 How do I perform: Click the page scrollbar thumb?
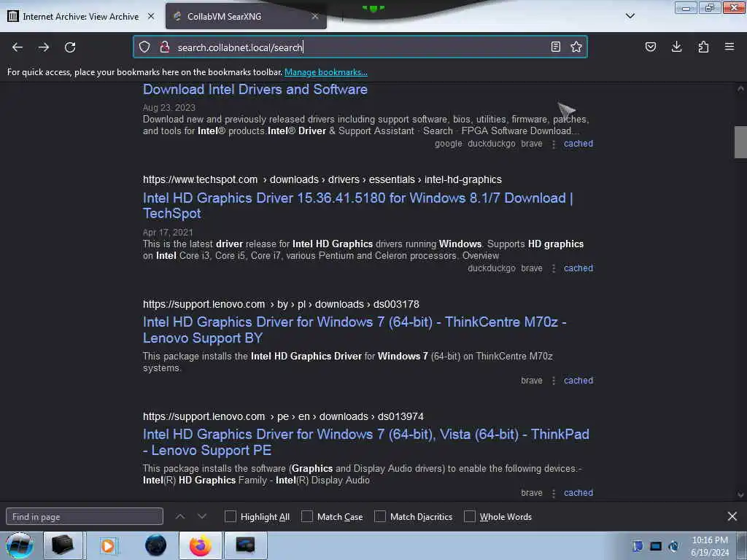[x=740, y=142]
